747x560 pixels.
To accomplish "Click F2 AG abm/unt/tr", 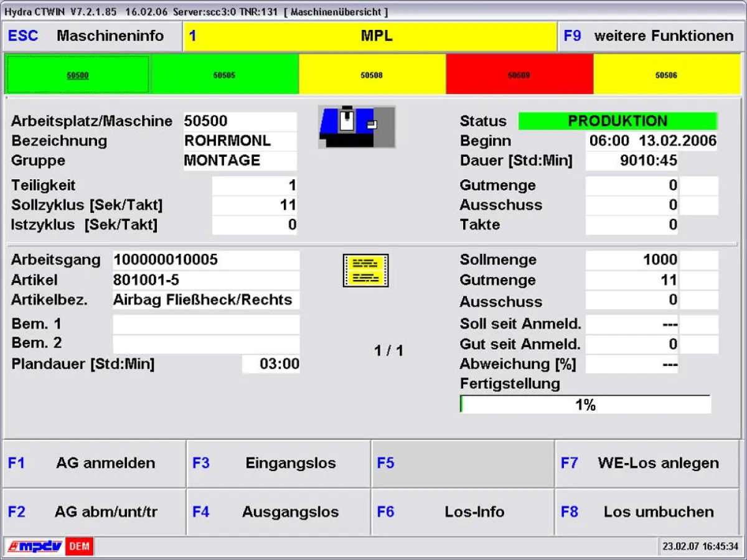I will click(x=93, y=511).
